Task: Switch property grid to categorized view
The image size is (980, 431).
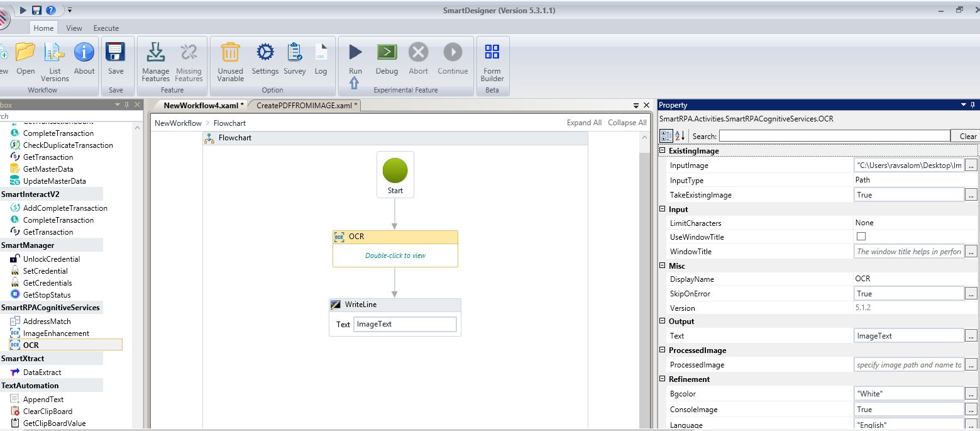Action: [666, 136]
